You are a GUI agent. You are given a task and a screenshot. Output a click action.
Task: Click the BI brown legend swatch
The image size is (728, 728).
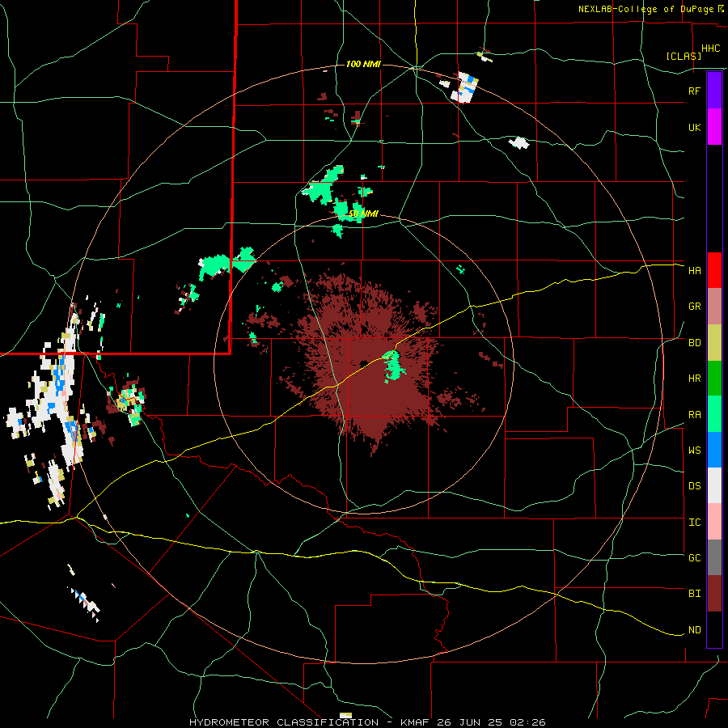coord(714,594)
